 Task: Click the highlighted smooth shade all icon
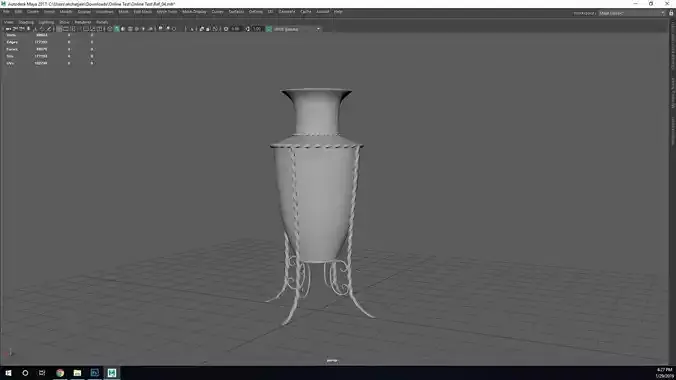click(x=117, y=29)
